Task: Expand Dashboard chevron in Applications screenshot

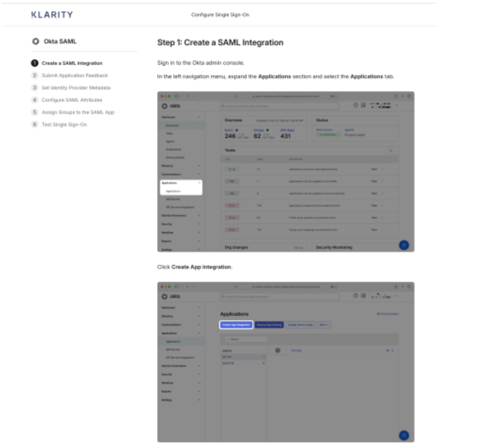Action: pos(199,307)
